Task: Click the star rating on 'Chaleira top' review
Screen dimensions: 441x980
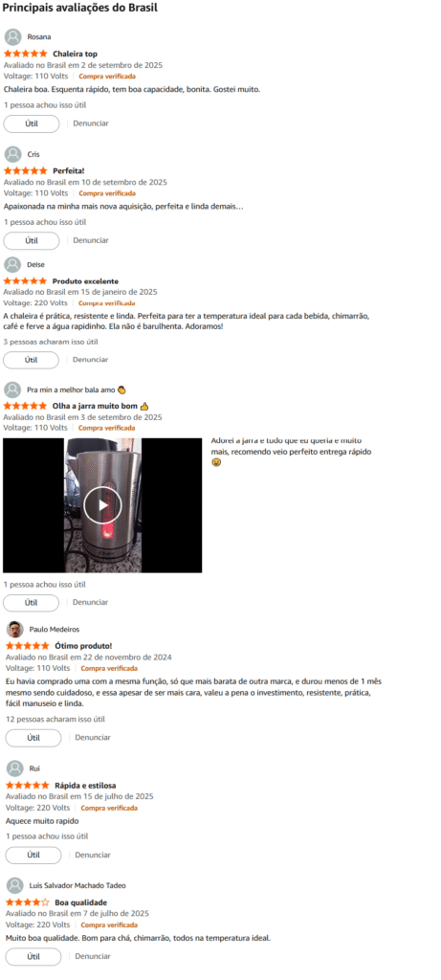Action: click(26, 54)
